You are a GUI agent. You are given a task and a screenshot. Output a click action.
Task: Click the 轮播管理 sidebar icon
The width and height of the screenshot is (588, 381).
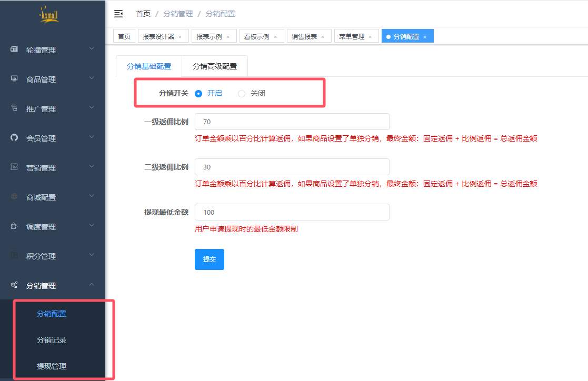15,49
